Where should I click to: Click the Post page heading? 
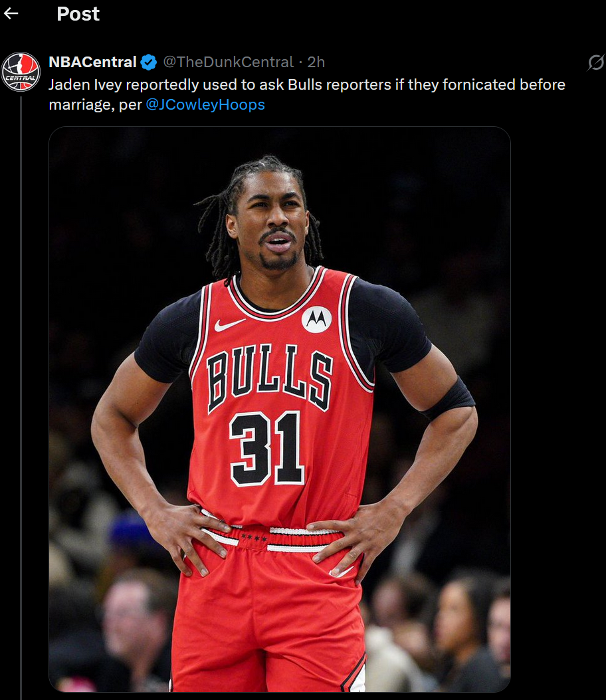pos(78,14)
